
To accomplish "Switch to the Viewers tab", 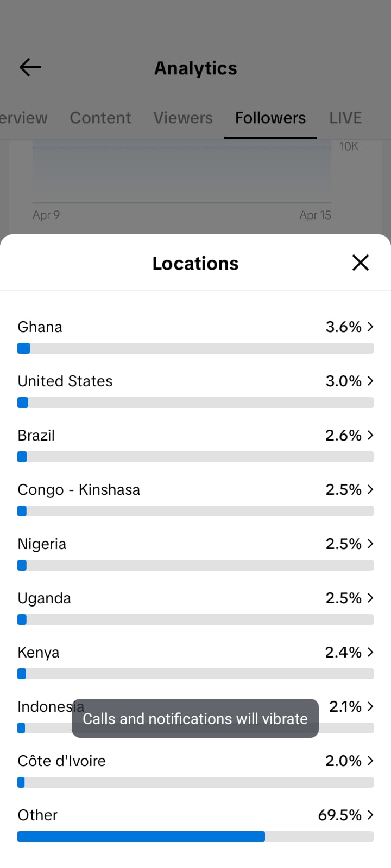I will 183,118.
